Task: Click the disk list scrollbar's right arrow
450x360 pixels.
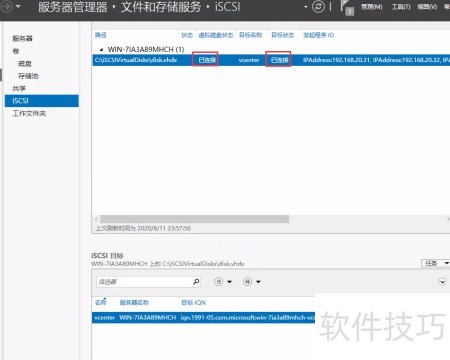Action: [447, 219]
